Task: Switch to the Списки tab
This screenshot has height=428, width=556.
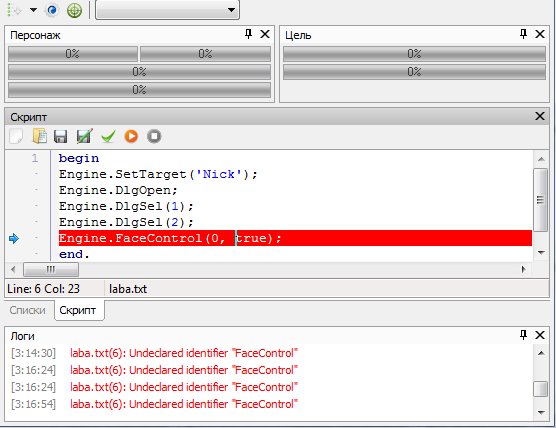Action: point(28,310)
